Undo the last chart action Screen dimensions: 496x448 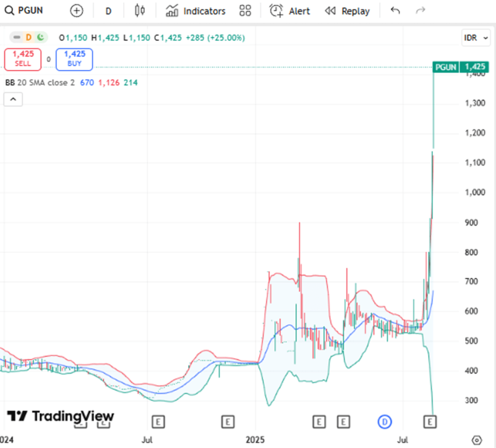click(x=395, y=11)
